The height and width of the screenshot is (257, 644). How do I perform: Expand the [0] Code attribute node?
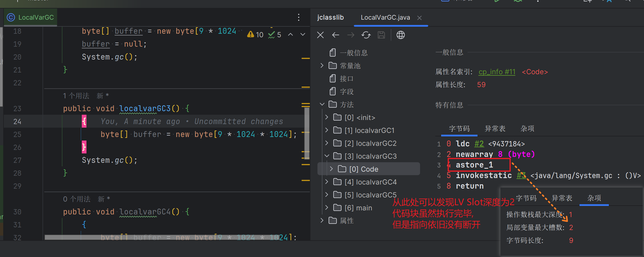[x=332, y=169]
